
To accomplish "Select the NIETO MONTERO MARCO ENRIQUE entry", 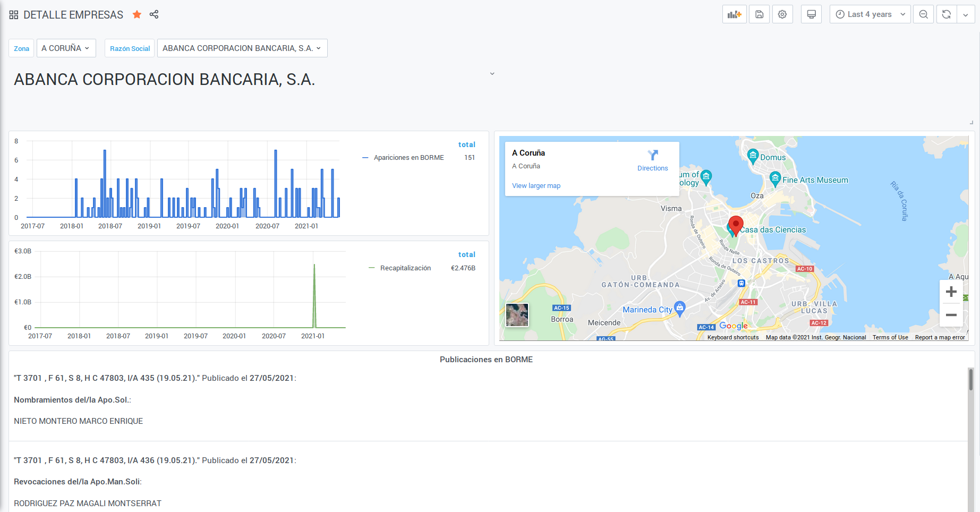I will (79, 421).
